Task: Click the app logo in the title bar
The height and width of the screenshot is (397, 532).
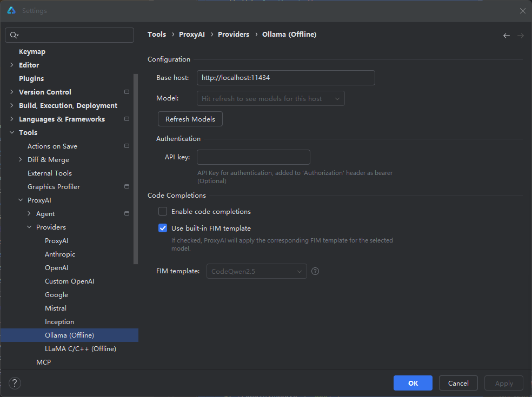Action: coord(11,10)
